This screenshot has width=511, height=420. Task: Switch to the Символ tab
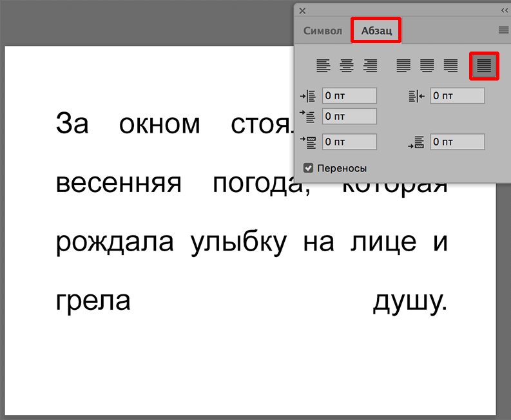[x=323, y=31]
